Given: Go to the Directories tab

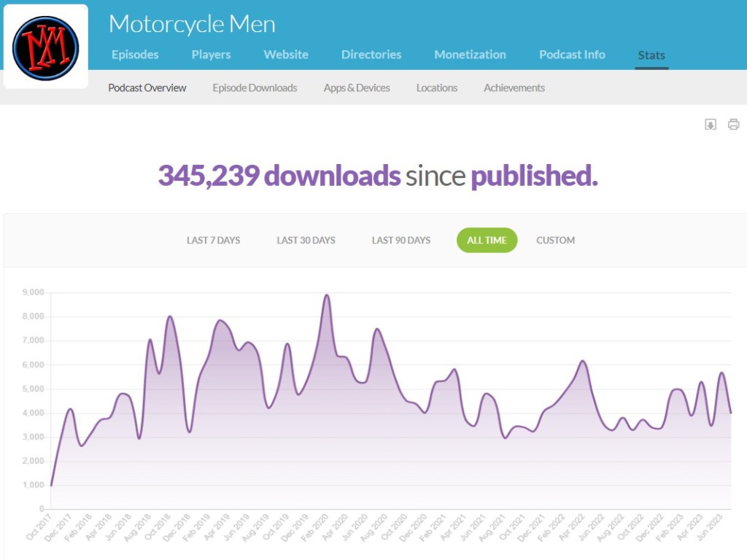Looking at the screenshot, I should click(371, 55).
